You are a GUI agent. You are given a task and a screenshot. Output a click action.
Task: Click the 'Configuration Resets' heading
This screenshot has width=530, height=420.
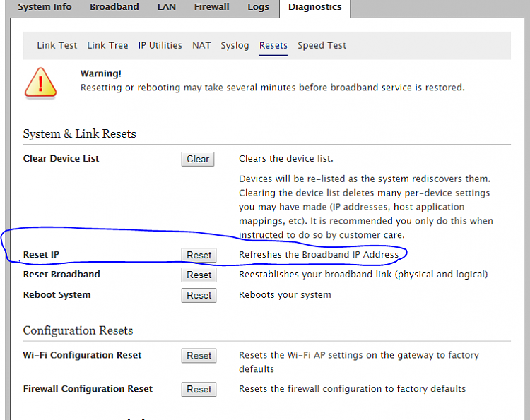pyautogui.click(x=78, y=330)
